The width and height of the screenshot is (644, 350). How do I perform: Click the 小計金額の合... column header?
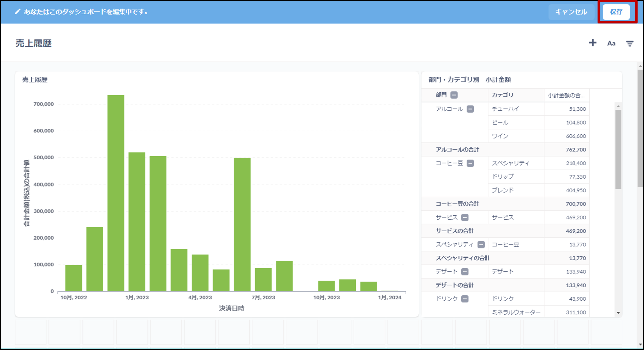566,95
